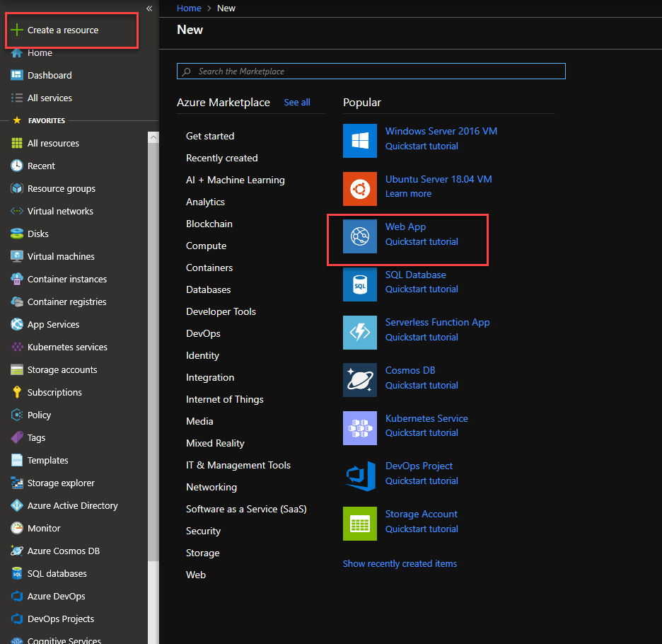Click the sidebar scroll up arrow
Screen dimensions: 662x644
[153, 137]
